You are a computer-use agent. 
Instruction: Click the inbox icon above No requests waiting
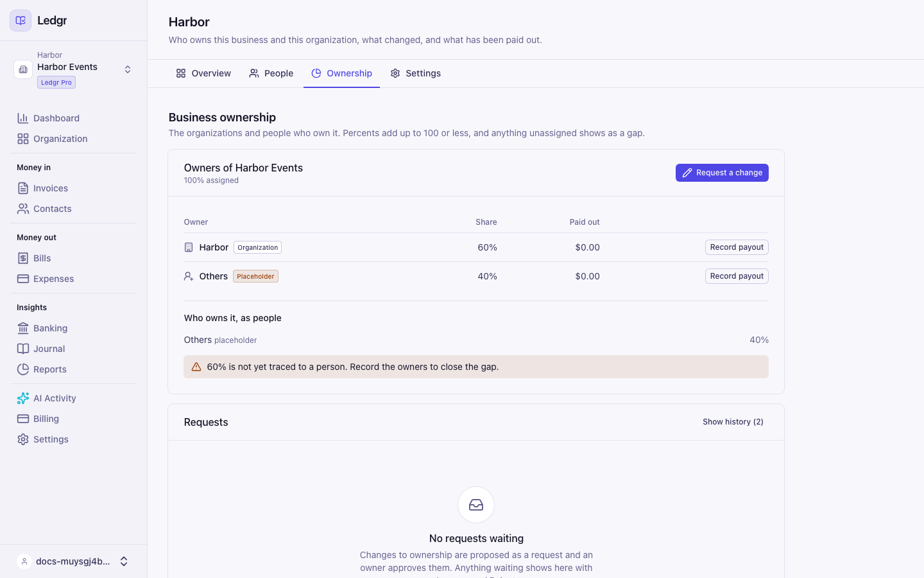coord(476,505)
